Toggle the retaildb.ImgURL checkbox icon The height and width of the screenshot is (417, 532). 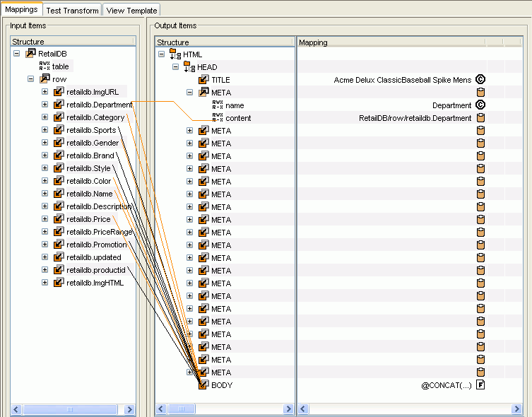pos(59,92)
